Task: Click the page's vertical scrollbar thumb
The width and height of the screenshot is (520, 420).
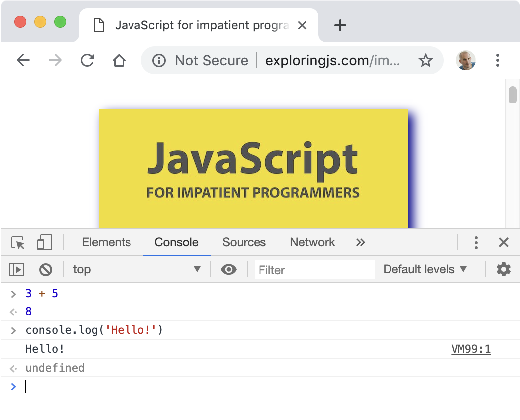Action: click(x=512, y=95)
